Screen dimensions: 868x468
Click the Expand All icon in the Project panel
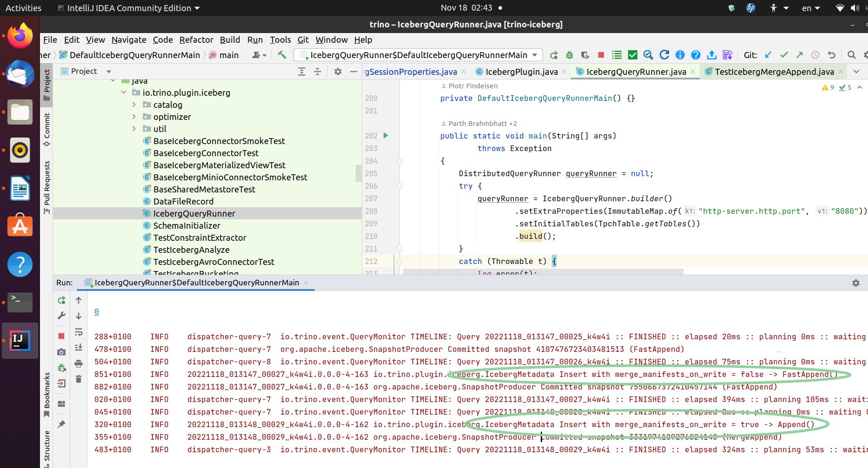(x=302, y=72)
